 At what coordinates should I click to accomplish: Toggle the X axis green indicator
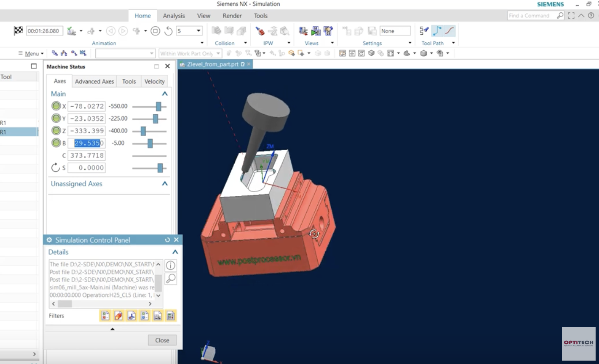click(x=56, y=106)
